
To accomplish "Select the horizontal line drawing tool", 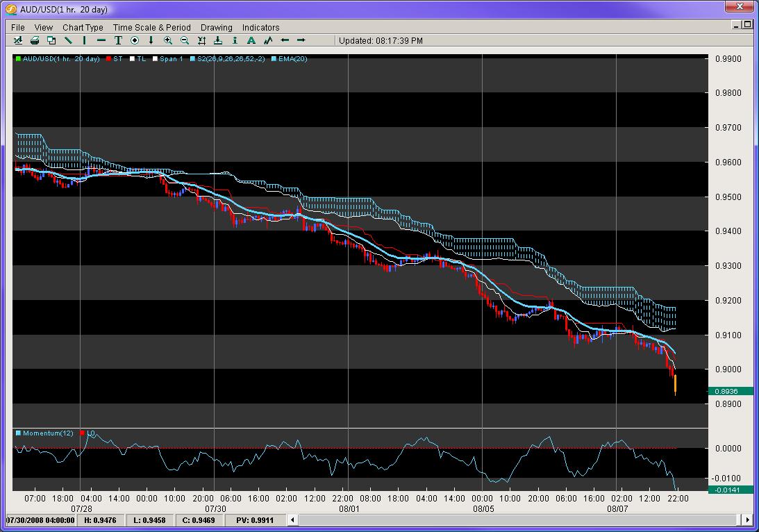I will [x=101, y=40].
